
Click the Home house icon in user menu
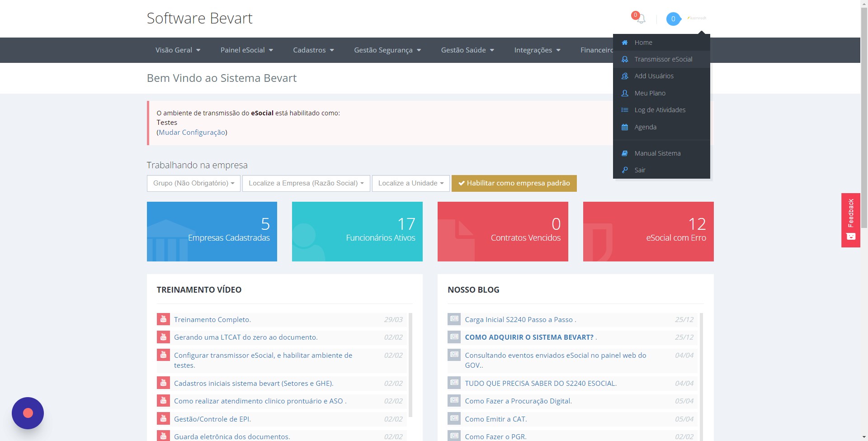coord(625,43)
